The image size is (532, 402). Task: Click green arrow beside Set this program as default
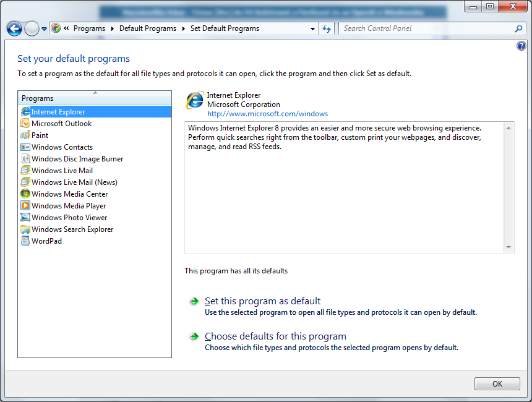pos(194,301)
